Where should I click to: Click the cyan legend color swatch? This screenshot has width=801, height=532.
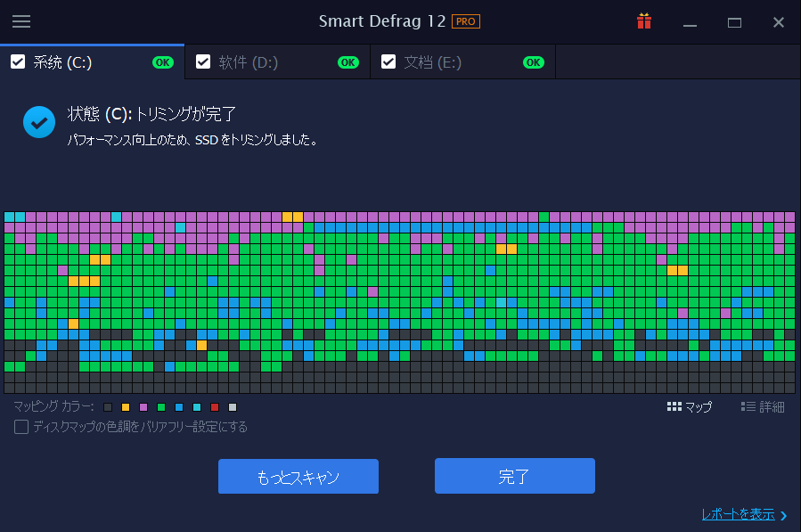[x=197, y=407]
